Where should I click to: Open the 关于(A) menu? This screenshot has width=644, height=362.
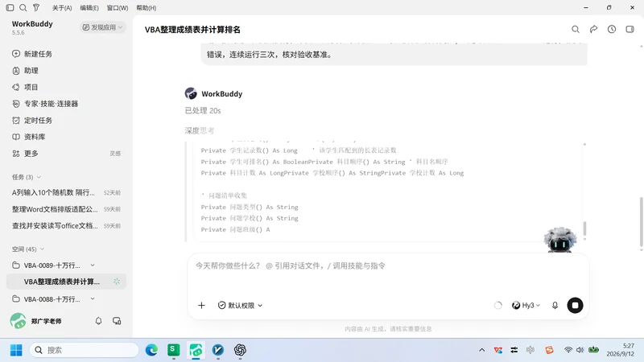tap(62, 8)
